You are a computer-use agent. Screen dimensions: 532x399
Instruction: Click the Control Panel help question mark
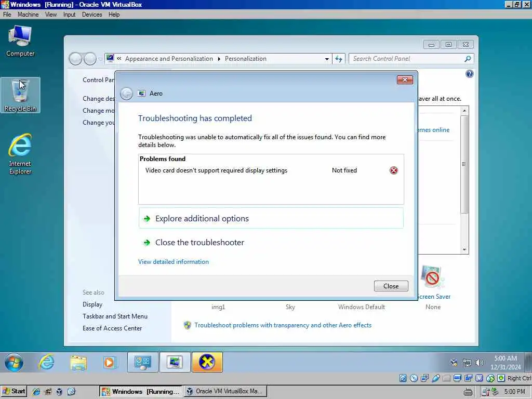coord(469,74)
